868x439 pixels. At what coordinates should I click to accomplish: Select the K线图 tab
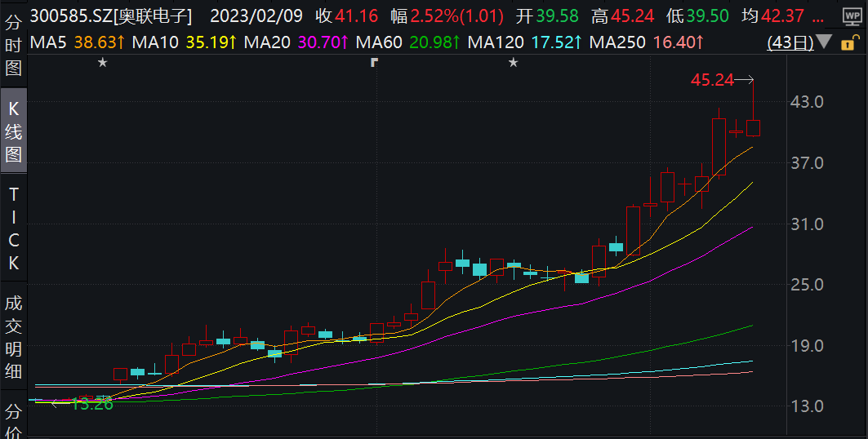13,131
